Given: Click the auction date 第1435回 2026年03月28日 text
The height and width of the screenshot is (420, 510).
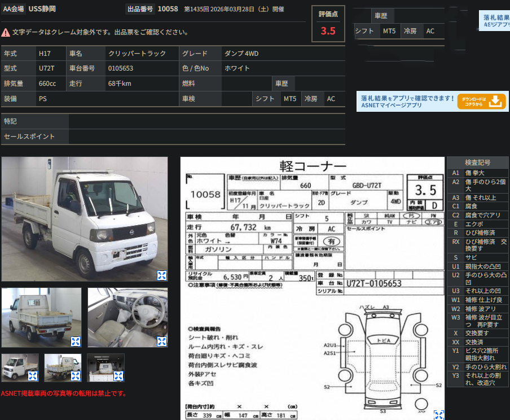Looking at the screenshot, I should (234, 9).
